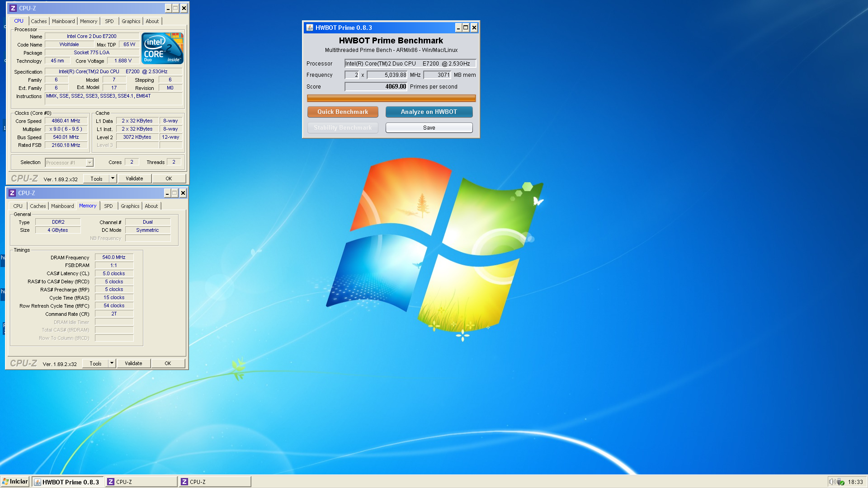The height and width of the screenshot is (488, 868).
Task: Click the memory Type value DDR2
Action: click(x=58, y=222)
